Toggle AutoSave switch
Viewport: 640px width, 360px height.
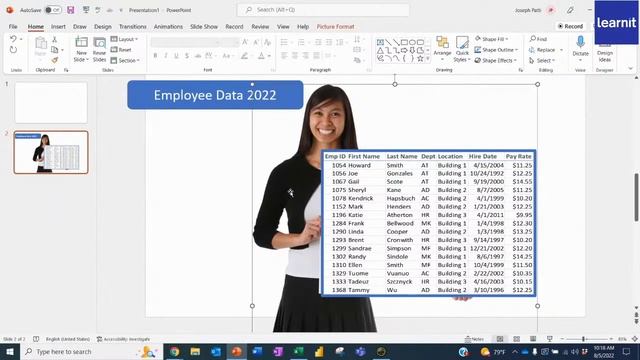pos(53,10)
